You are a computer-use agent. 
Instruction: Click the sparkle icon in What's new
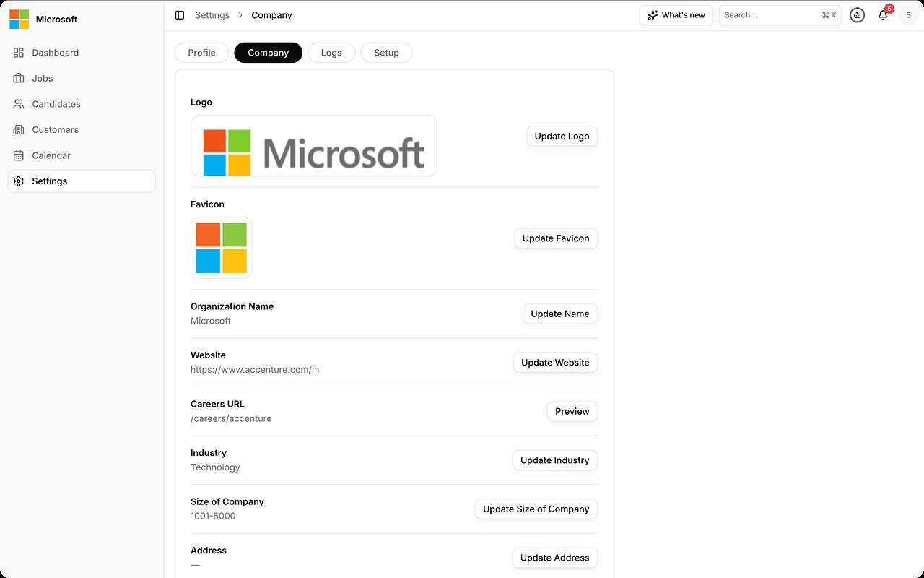coord(653,15)
